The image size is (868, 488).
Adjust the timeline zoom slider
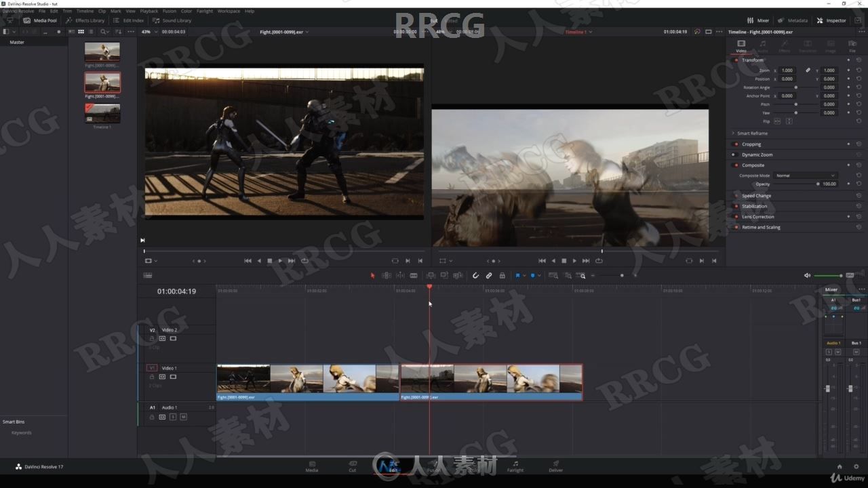point(614,275)
